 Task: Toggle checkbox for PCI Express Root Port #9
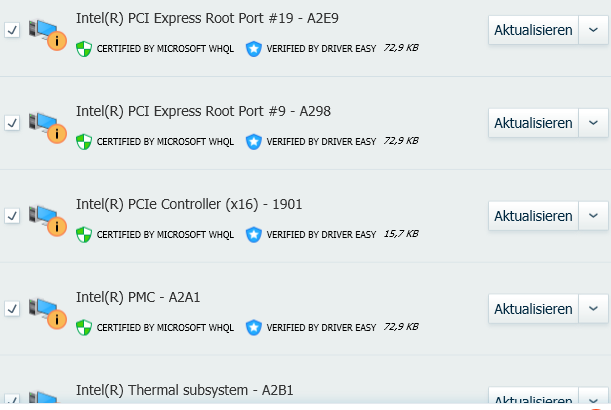tap(12, 123)
